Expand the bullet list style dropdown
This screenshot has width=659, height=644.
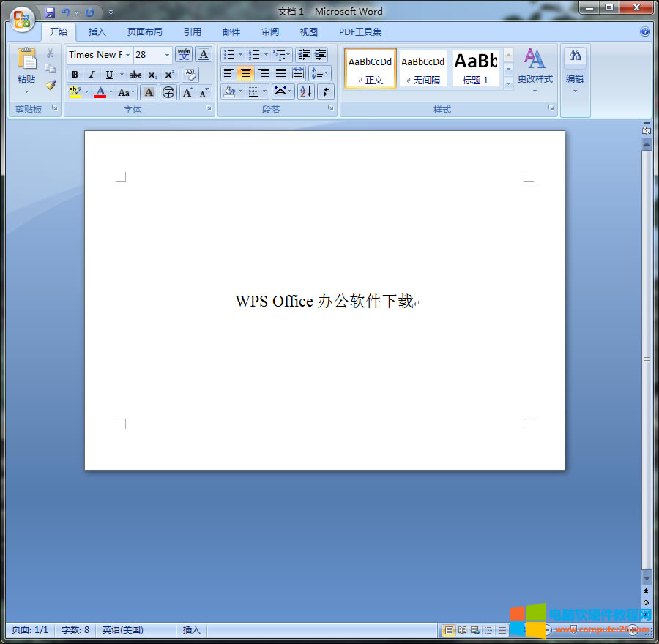coord(240,54)
